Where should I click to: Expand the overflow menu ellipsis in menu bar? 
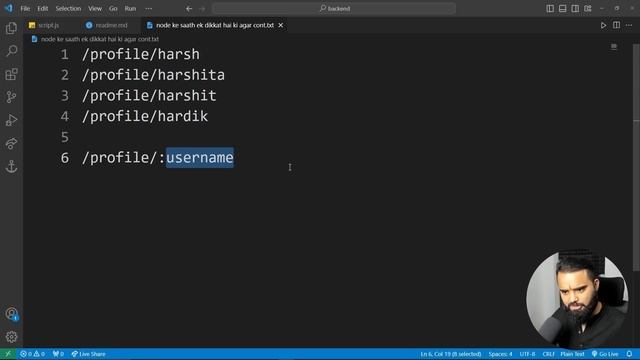point(149,9)
